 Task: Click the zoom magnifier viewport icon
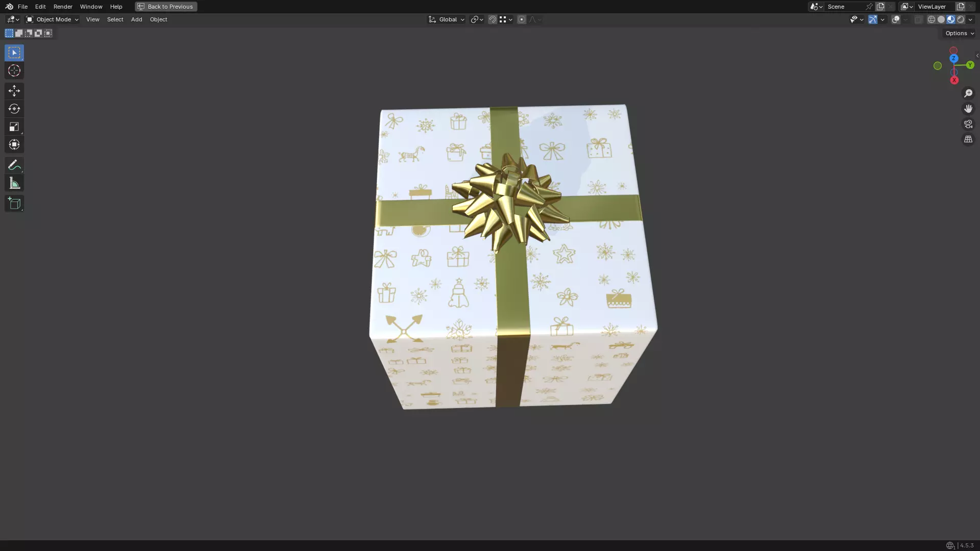click(968, 93)
